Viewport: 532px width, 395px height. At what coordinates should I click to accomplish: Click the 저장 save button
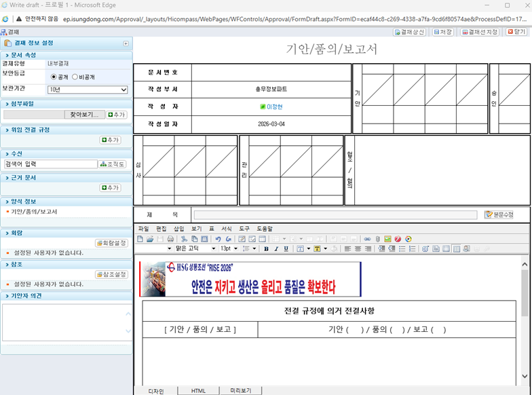pyautogui.click(x=443, y=32)
